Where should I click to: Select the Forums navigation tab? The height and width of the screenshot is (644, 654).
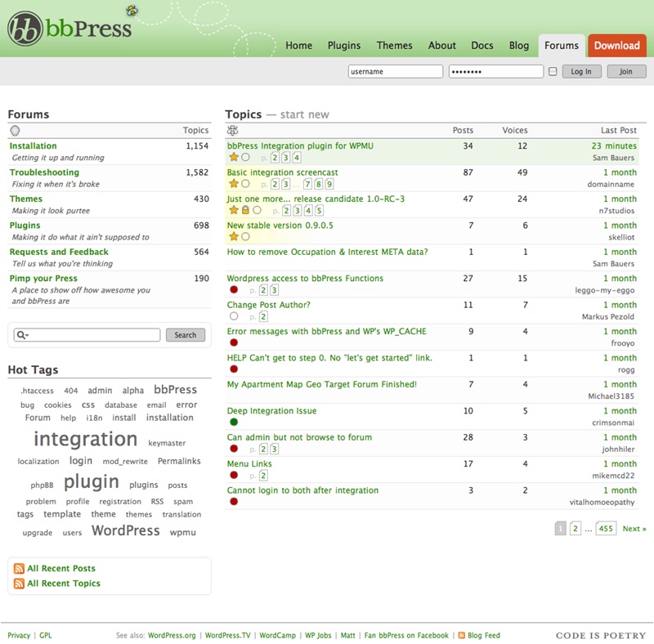pyautogui.click(x=562, y=46)
